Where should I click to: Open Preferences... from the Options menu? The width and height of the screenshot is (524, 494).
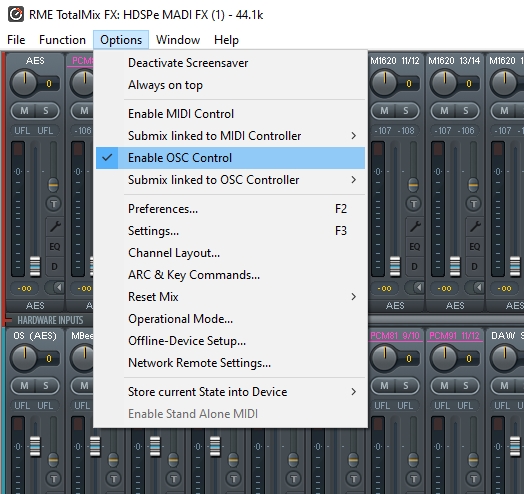230,209
